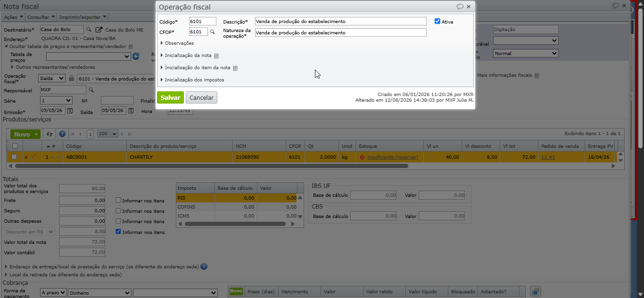Open the Tabela de preços dropdown

[88, 56]
